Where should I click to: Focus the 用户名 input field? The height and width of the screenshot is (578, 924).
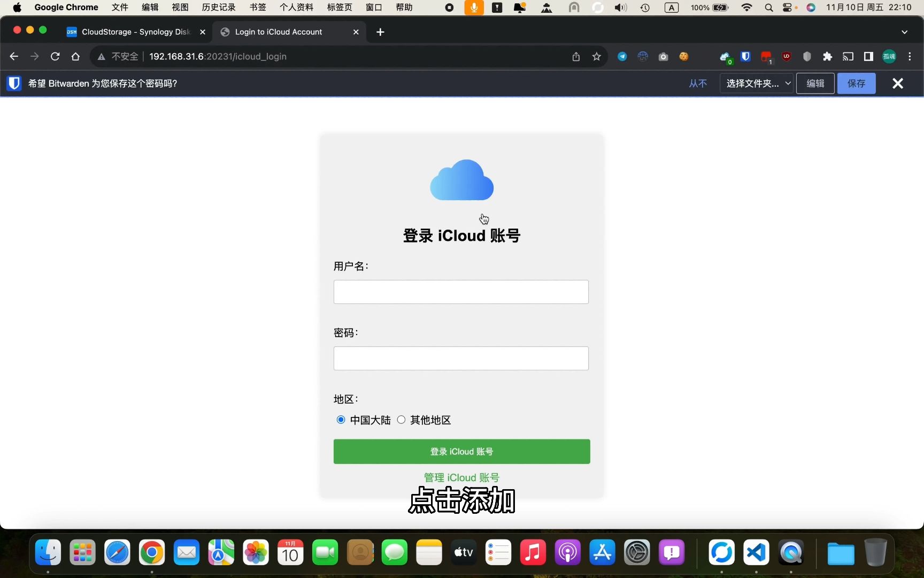click(461, 292)
